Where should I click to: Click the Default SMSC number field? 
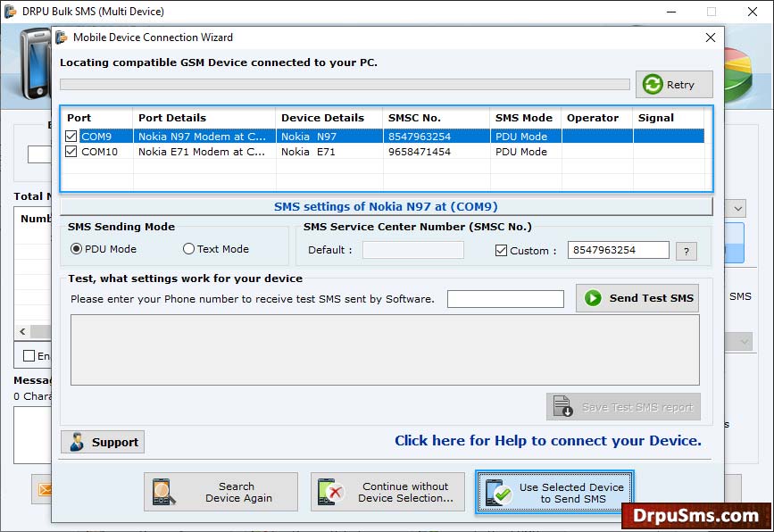tap(413, 250)
